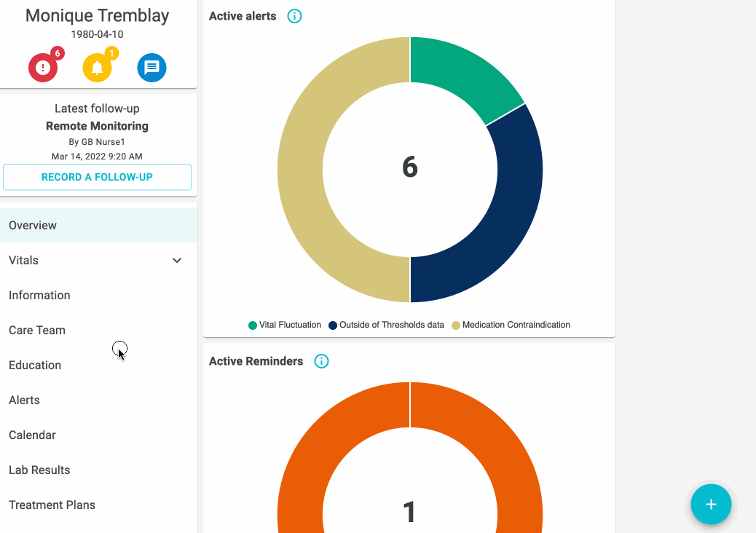756x533 pixels.
Task: Open the Calendar page
Action: [x=99, y=435]
